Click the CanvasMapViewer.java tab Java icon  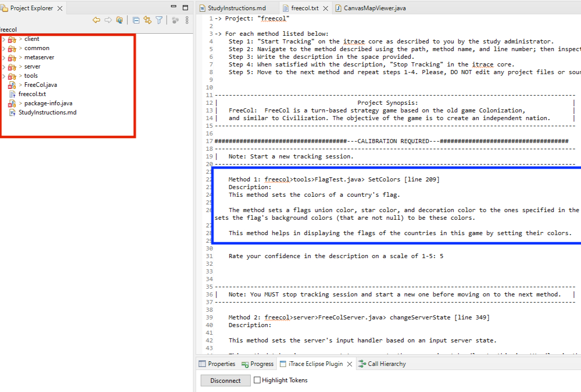click(338, 8)
